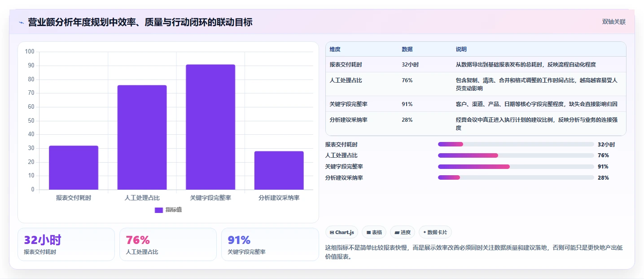Click the 双轴关联 badge in the header

click(613, 22)
